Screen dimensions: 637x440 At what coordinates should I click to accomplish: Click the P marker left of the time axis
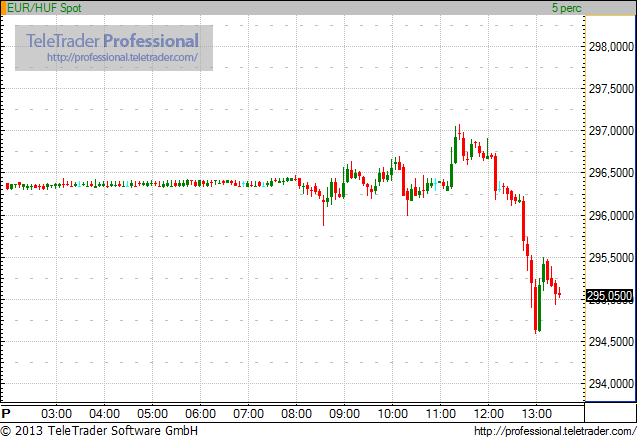[6, 414]
